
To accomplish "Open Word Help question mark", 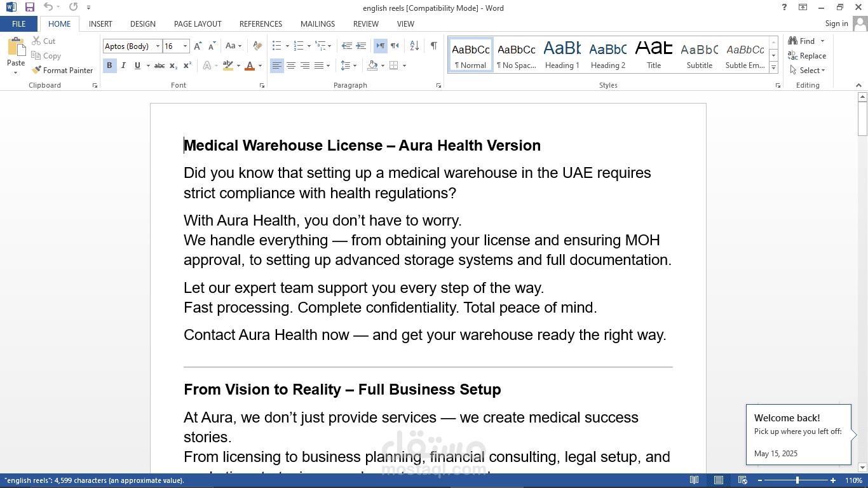I will tap(785, 8).
